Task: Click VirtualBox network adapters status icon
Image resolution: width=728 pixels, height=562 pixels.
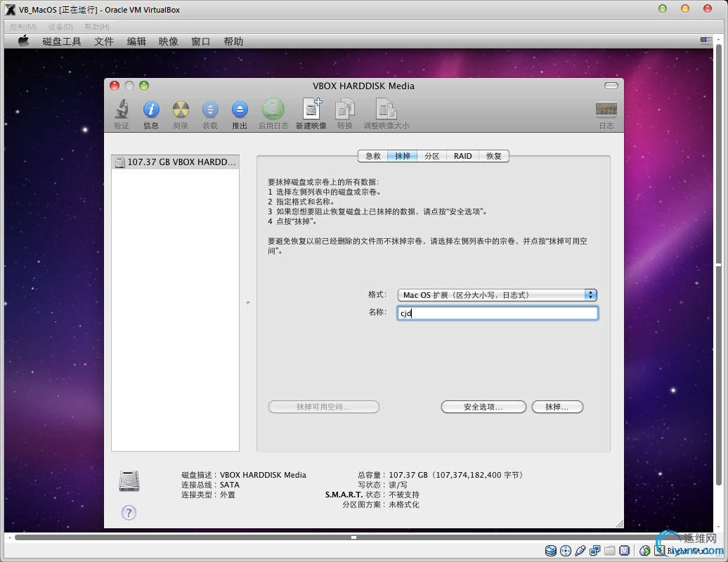Action: [594, 551]
